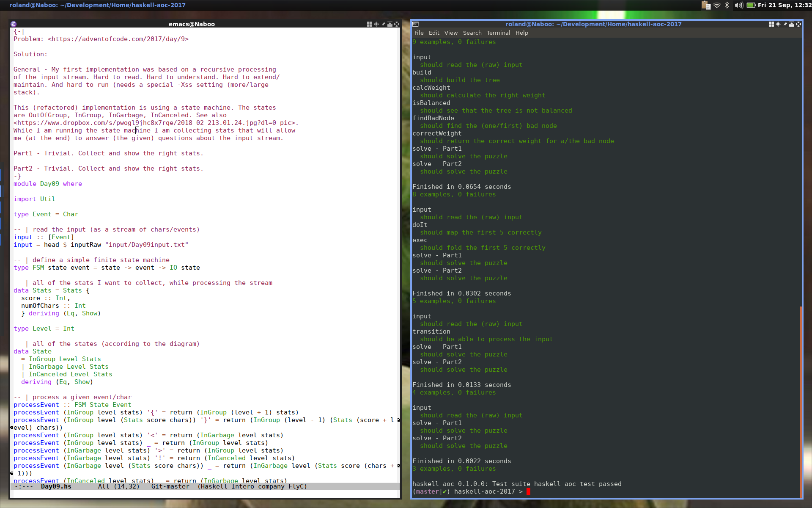Click '(Haskell Intero company FlyC)' modes in mode line
The width and height of the screenshot is (812, 508).
pos(252,486)
